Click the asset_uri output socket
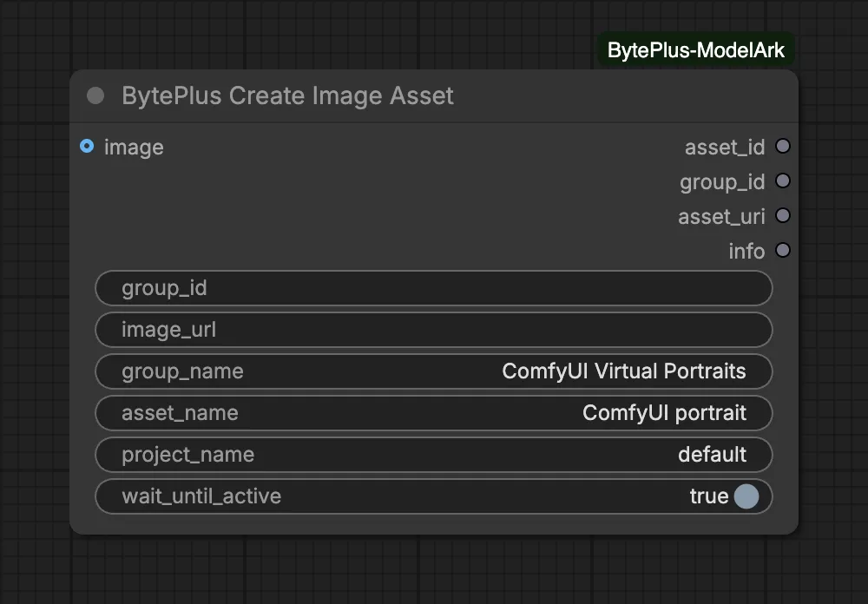Image resolution: width=868 pixels, height=604 pixels. 783,215
